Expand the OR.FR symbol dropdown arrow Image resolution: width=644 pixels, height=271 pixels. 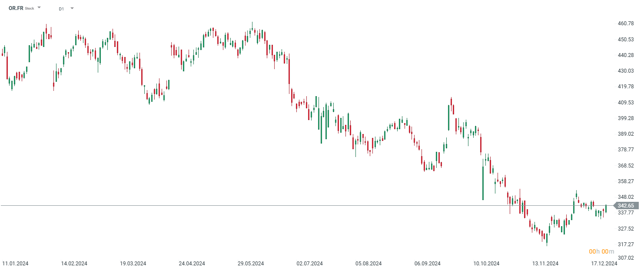pos(39,8)
